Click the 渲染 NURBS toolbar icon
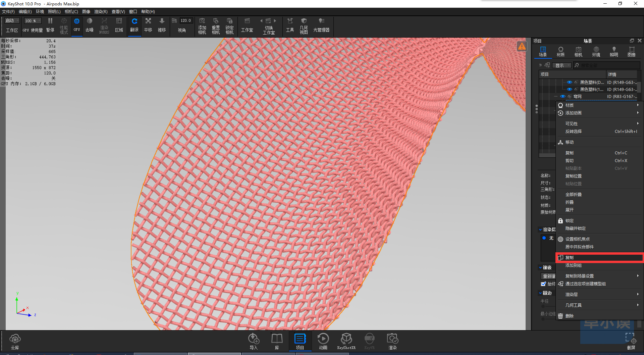 click(104, 26)
